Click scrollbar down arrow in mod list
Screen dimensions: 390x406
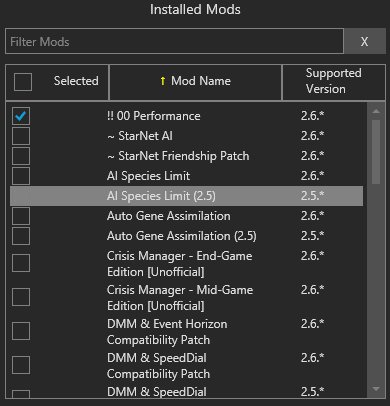point(376,389)
